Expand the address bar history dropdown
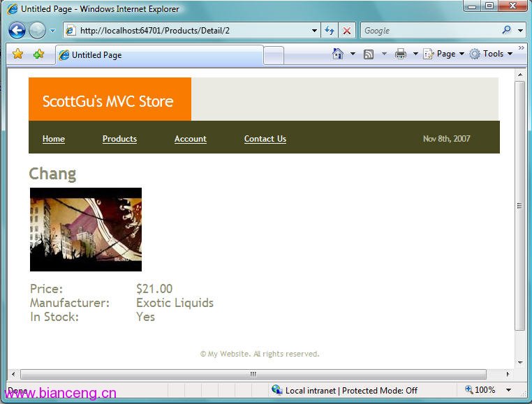The height and width of the screenshot is (404, 532). pos(314,31)
